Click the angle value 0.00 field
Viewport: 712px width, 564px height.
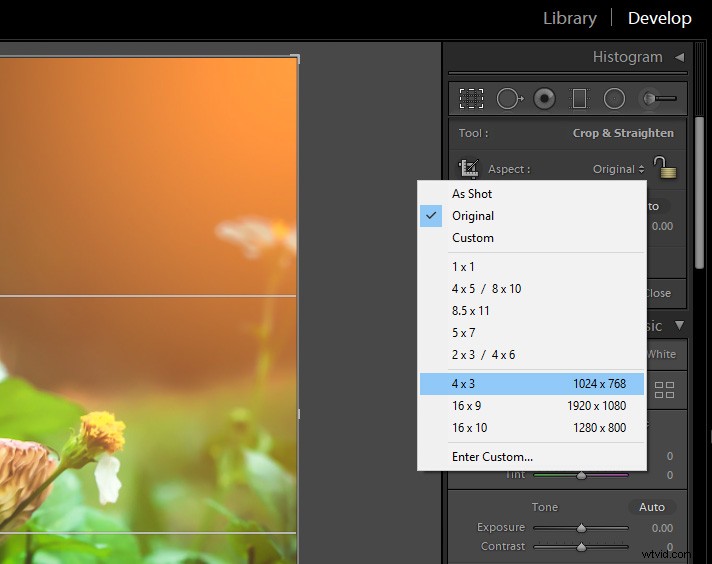tap(662, 226)
